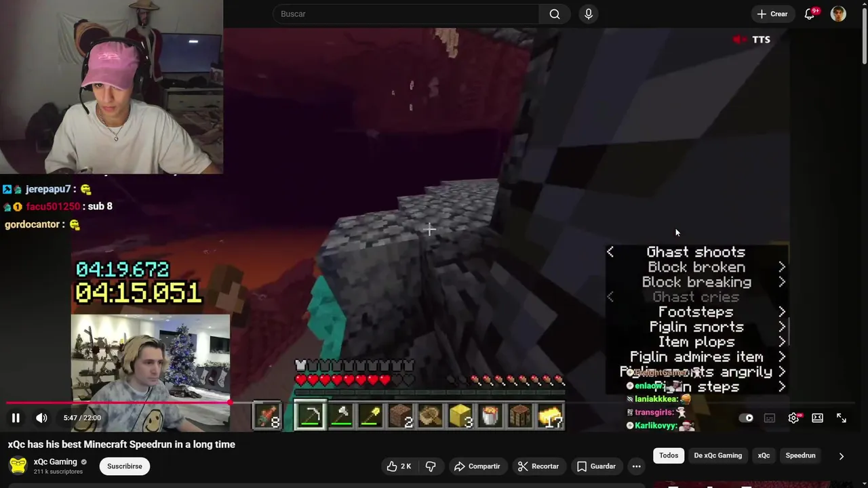Dislike the video with thumbs down
The width and height of the screenshot is (868, 488).
coord(431,466)
